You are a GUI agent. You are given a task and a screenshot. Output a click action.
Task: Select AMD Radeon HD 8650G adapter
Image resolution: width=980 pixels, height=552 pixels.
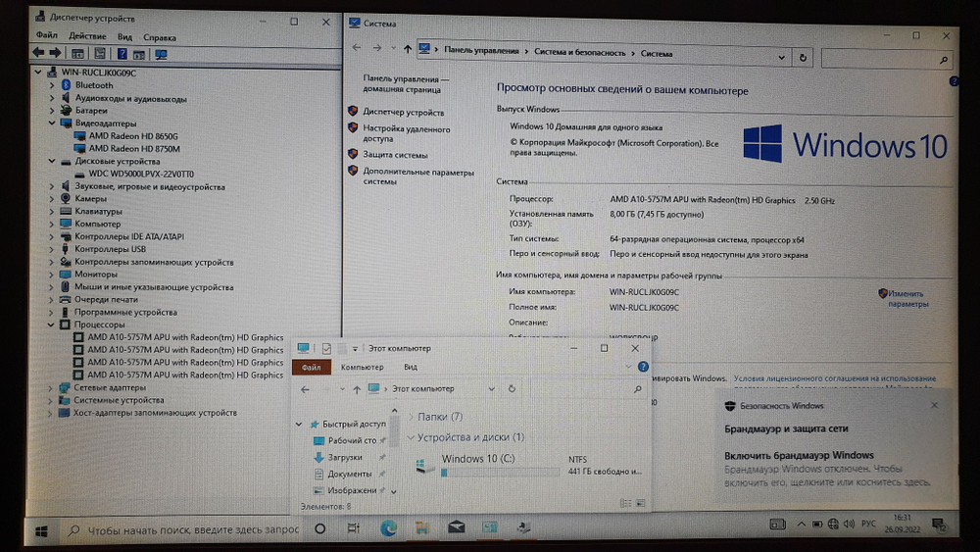pos(132,135)
